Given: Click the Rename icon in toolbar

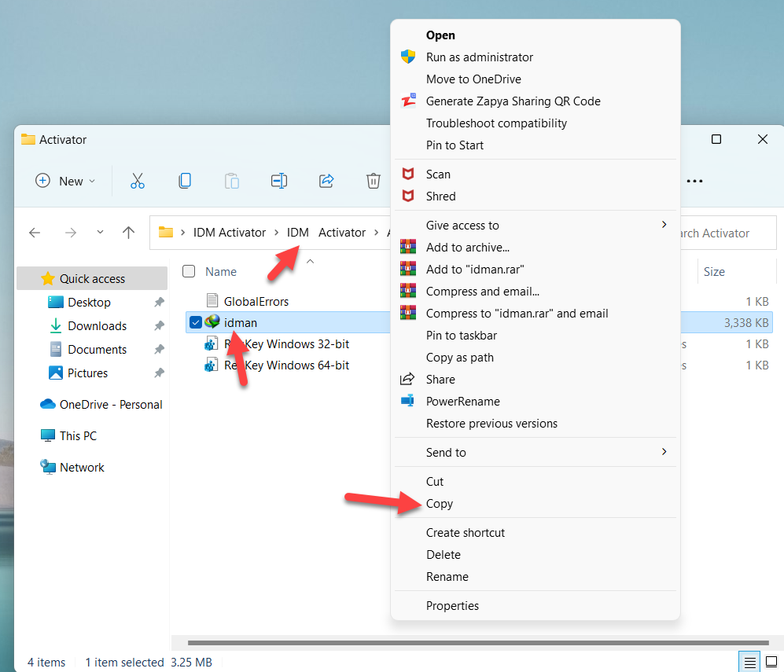Looking at the screenshot, I should coord(279,181).
